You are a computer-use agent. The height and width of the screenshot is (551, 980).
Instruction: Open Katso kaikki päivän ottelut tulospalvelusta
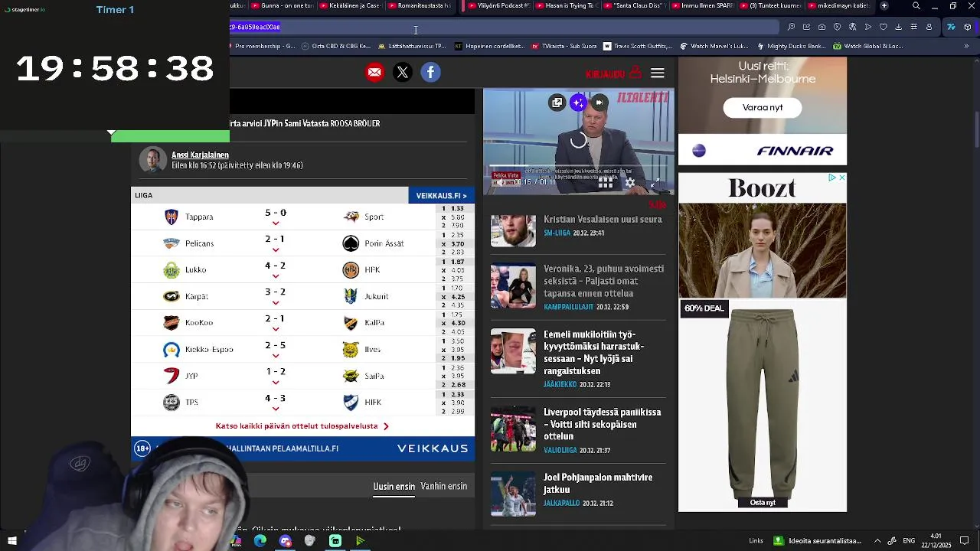[302, 426]
